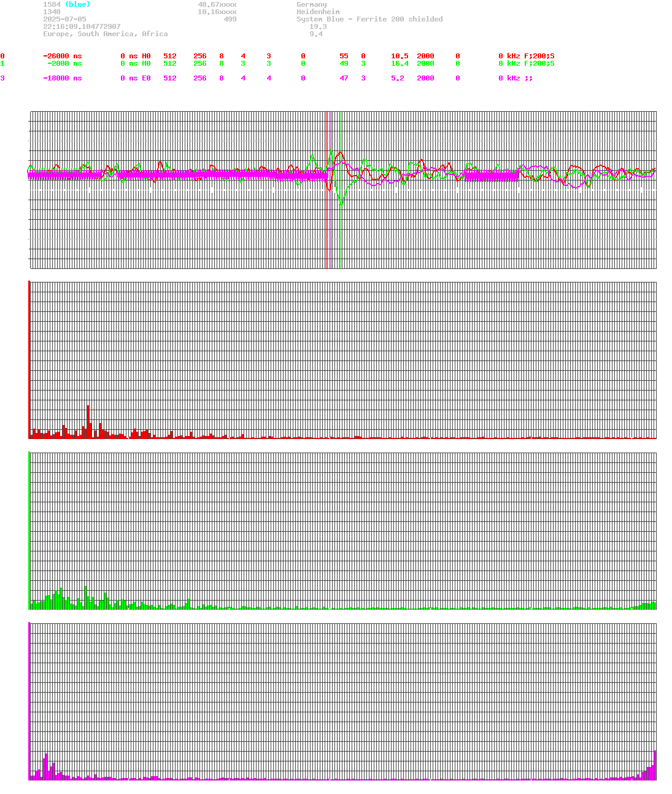The height and width of the screenshot is (794, 672).
Task: Click the value 9.4 in header
Action: tap(316, 34)
